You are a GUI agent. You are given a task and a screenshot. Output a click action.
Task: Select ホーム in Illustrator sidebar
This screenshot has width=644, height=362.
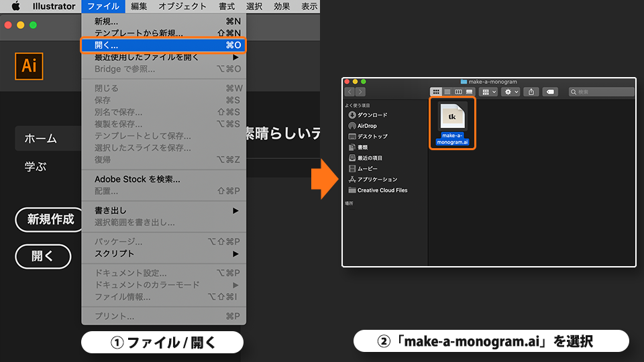point(48,139)
